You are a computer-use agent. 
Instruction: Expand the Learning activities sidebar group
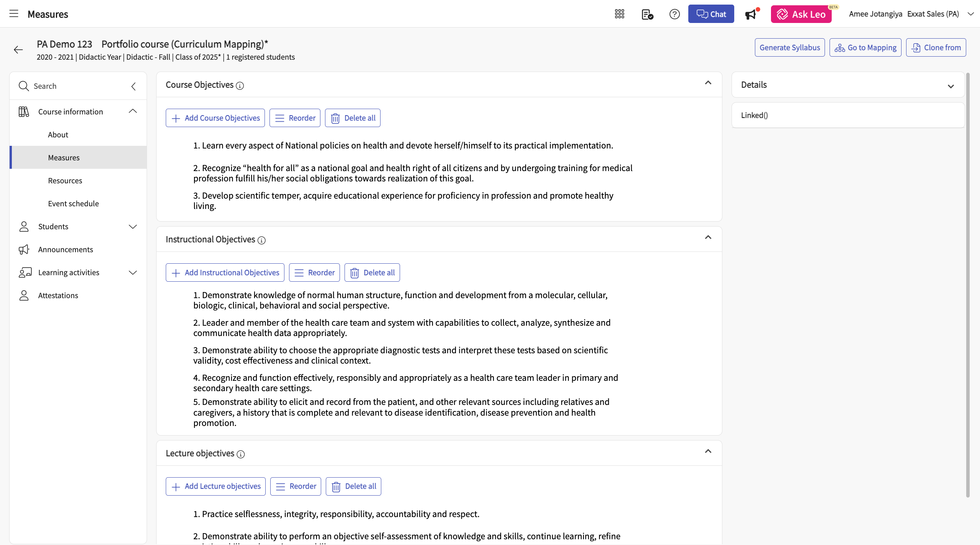(x=132, y=272)
